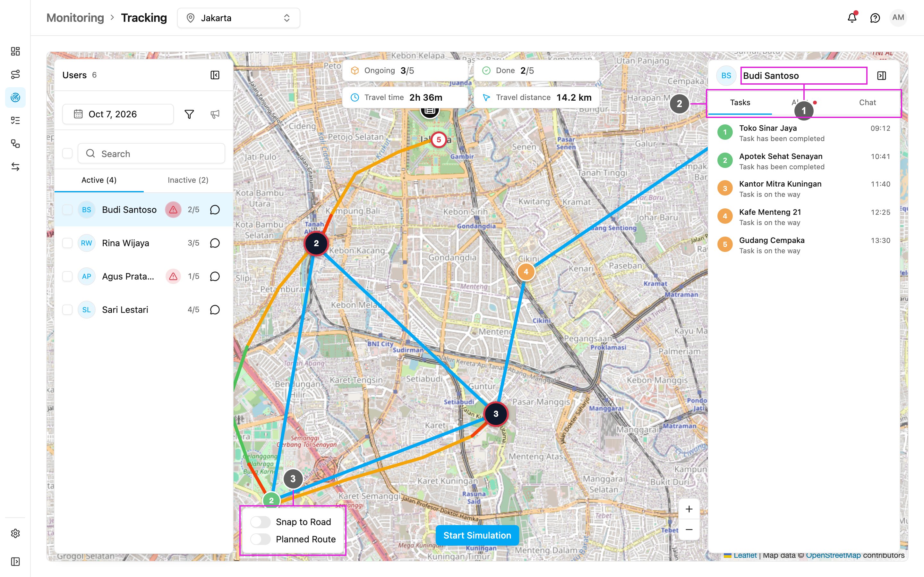Check the Sari Lestari checkbox

click(x=68, y=309)
